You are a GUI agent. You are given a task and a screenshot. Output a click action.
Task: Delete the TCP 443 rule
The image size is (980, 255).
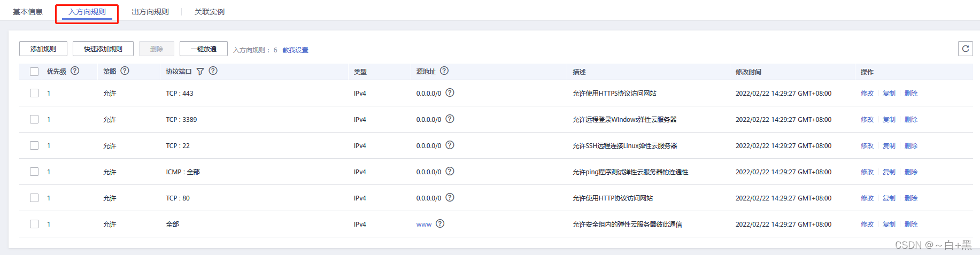[911, 93]
